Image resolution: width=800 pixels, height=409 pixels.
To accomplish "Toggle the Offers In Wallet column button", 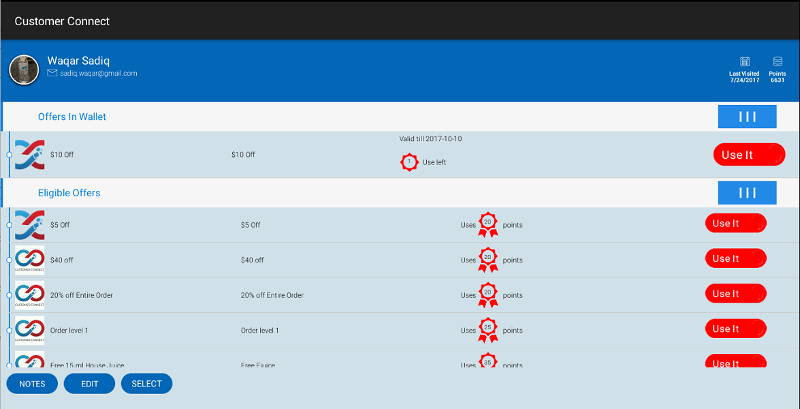I will (x=747, y=116).
